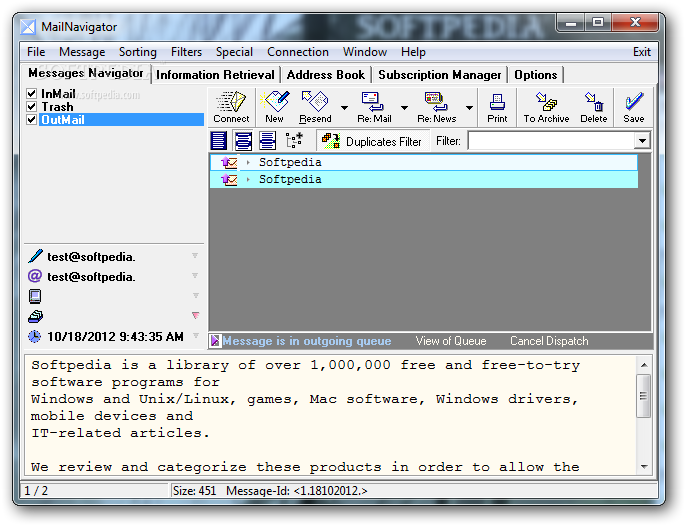
Task: Click the pen sender icon
Action: pos(35,256)
